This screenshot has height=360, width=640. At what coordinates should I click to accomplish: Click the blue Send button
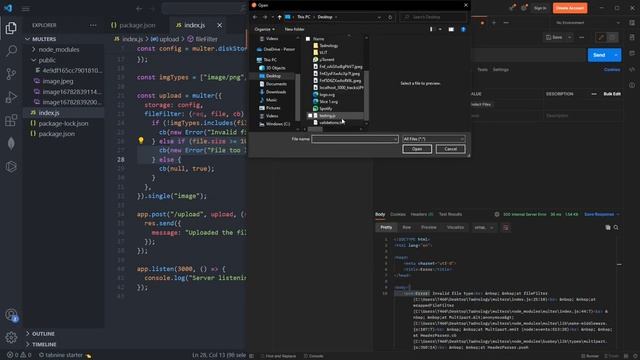tap(599, 55)
